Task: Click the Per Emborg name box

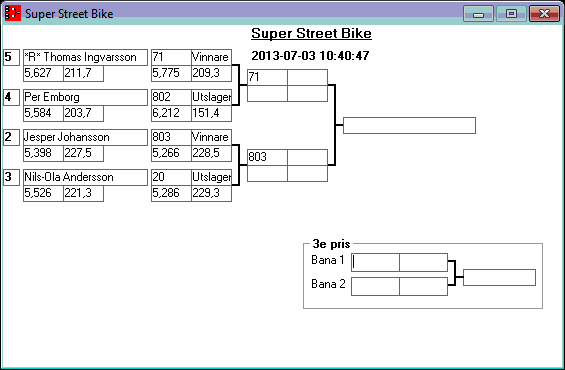Action: [x=85, y=97]
